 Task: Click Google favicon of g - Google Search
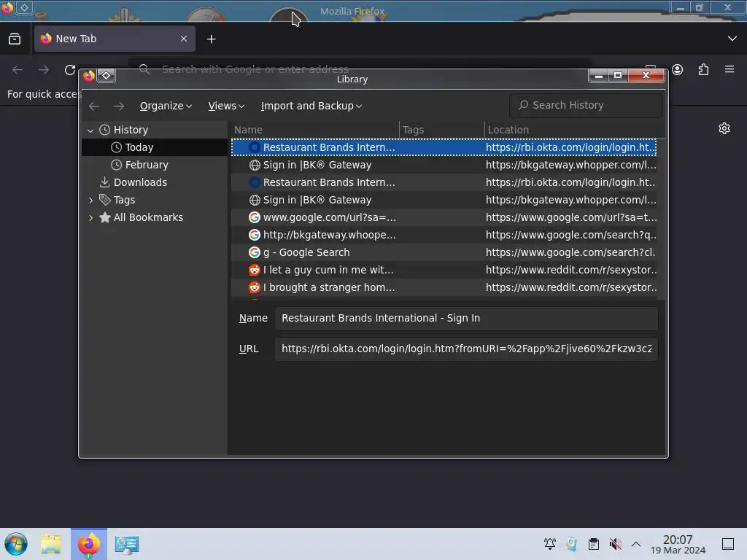[x=255, y=252]
